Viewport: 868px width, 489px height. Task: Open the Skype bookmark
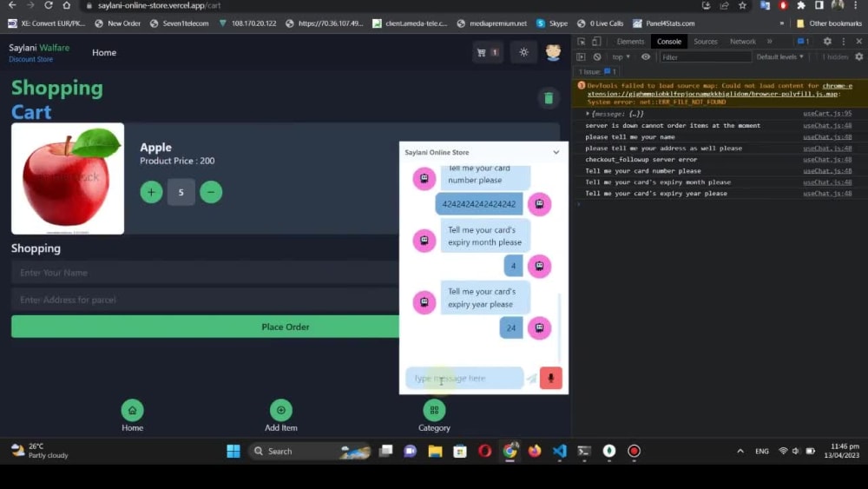pyautogui.click(x=552, y=23)
